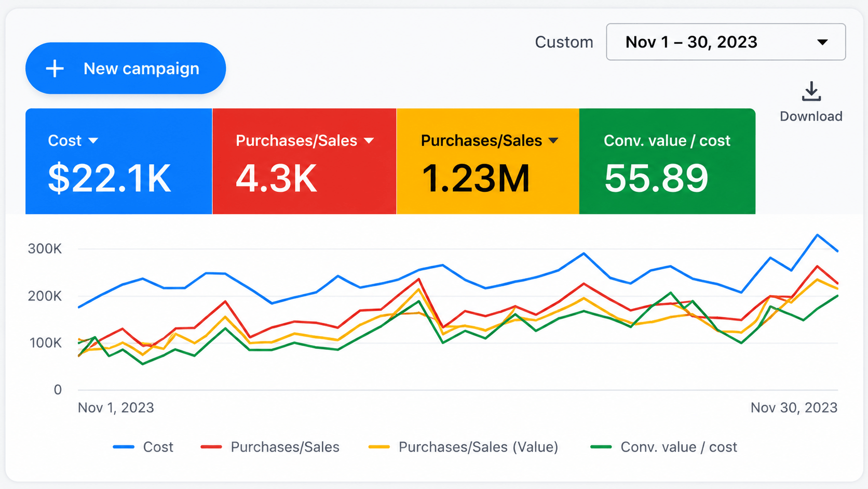Click the Nov 30, 2023 axis label
The width and height of the screenshot is (868, 489).
tap(794, 408)
